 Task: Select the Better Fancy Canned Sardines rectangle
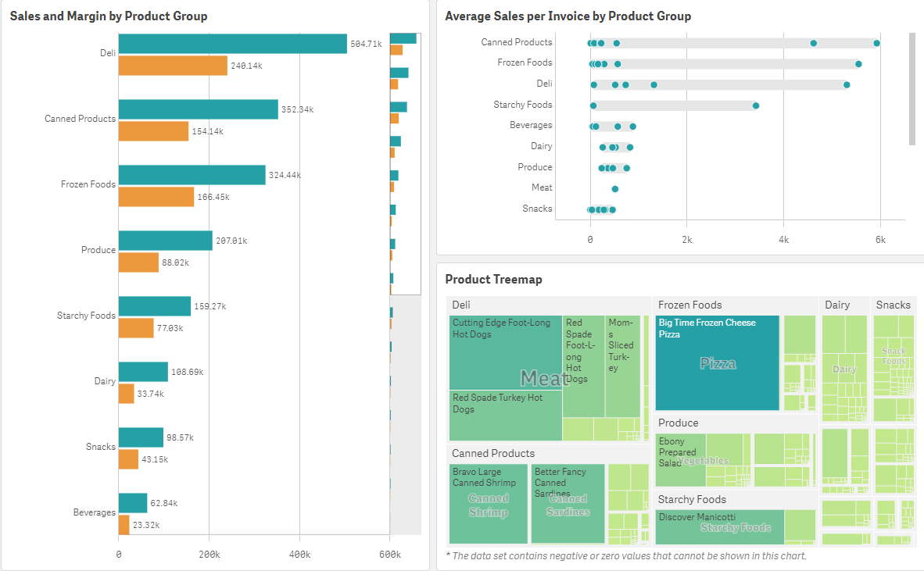tap(567, 504)
